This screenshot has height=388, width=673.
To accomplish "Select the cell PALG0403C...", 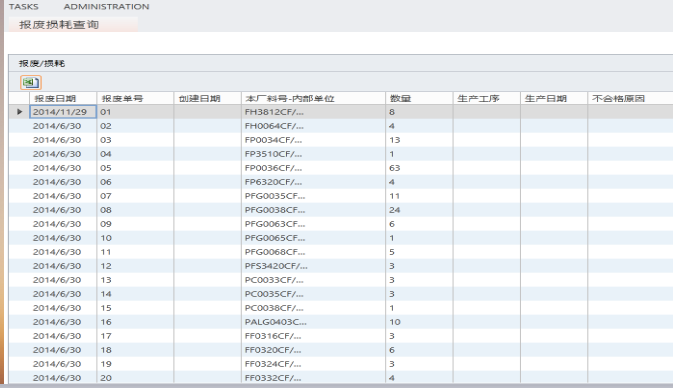I will tap(313, 322).
